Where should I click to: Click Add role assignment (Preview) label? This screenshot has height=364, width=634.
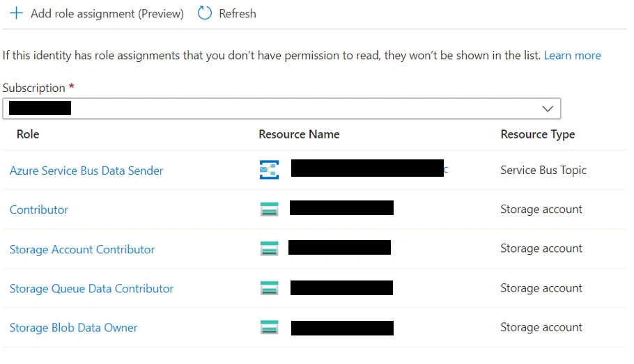107,14
